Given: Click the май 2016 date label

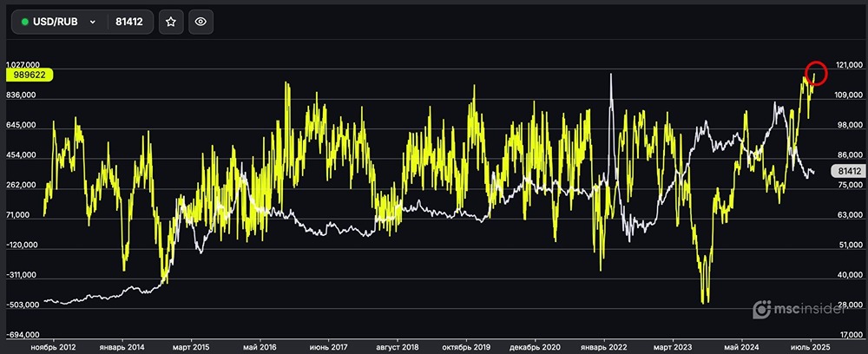Looking at the screenshot, I should pyautogui.click(x=260, y=347).
